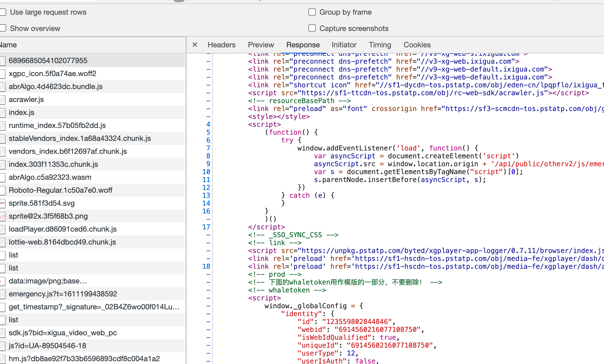Collapse the catch block at line 13
The height and width of the screenshot is (364, 604).
point(208,195)
